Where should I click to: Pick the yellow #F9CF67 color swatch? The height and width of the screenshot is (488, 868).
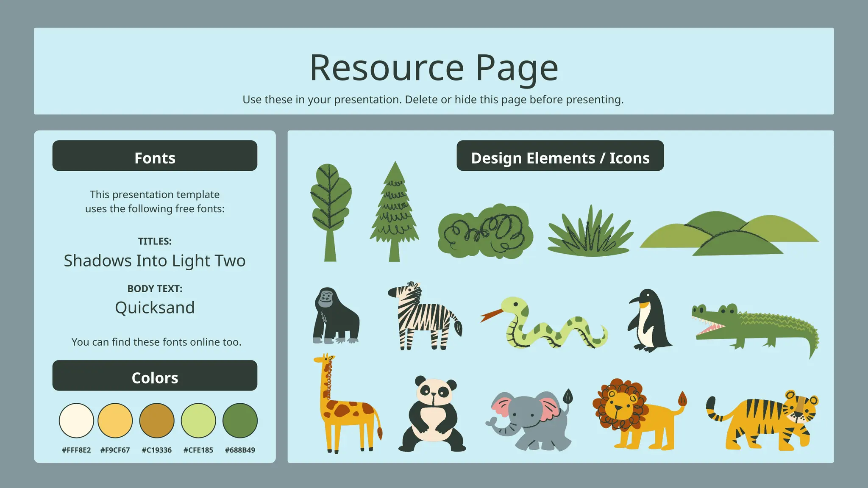click(x=115, y=421)
